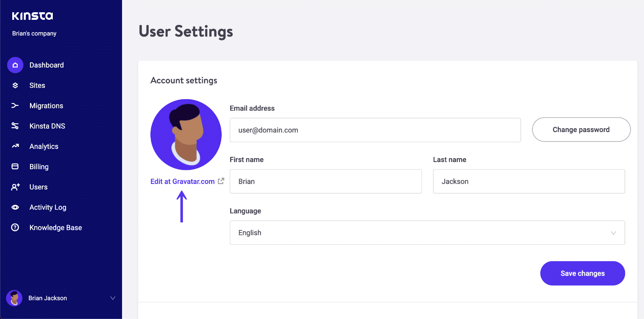The image size is (644, 319).
Task: Open the Language dropdown
Action: (x=427, y=232)
